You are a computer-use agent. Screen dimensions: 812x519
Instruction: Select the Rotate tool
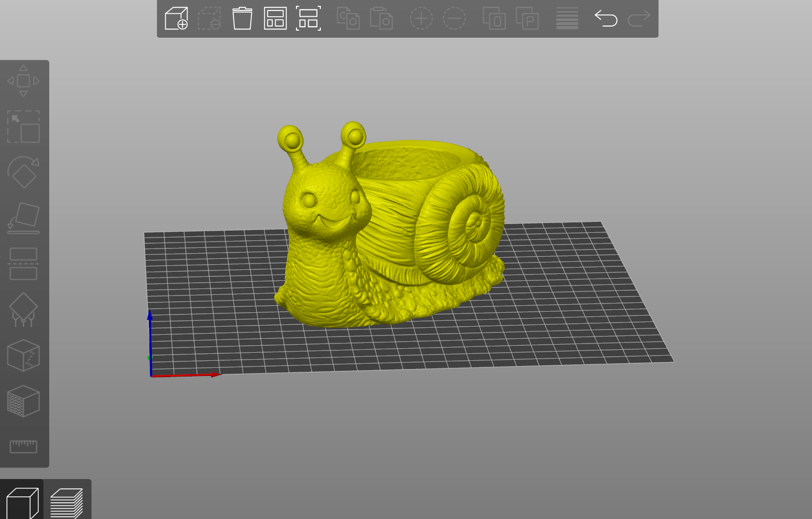tap(23, 172)
